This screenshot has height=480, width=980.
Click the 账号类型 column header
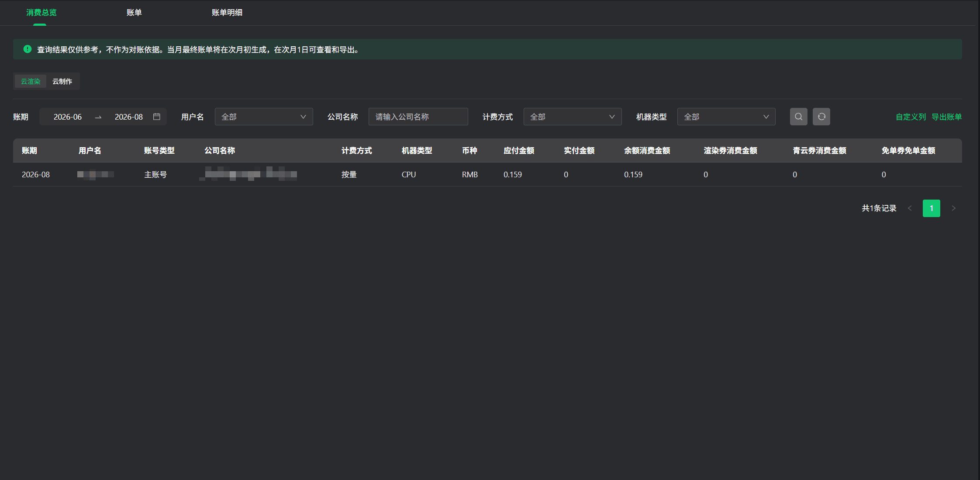[159, 151]
